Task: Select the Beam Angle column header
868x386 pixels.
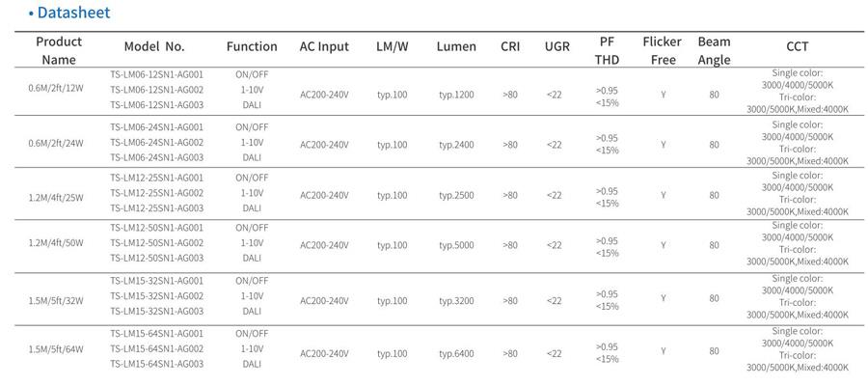Action: pyautogui.click(x=714, y=50)
